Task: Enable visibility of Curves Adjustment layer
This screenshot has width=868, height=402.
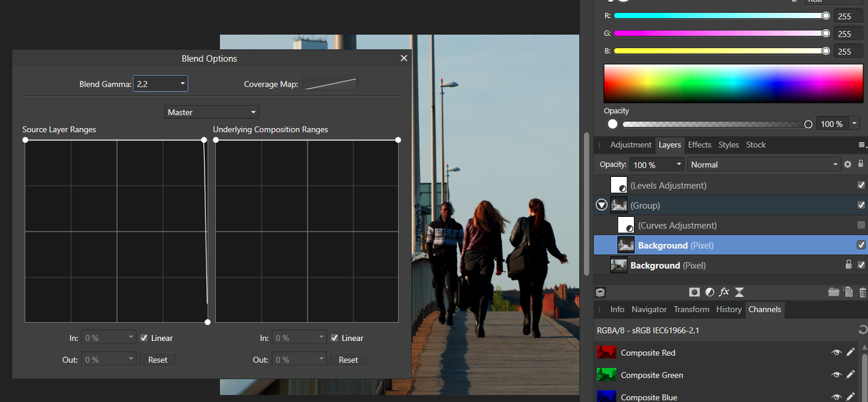Action: click(x=861, y=225)
